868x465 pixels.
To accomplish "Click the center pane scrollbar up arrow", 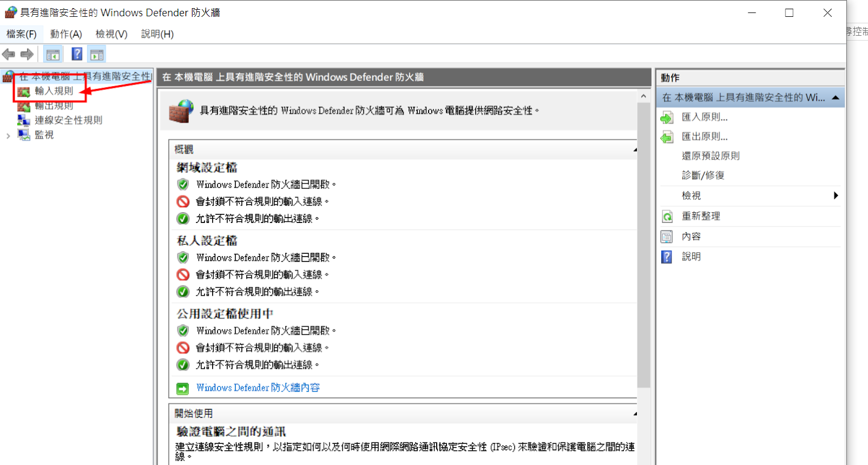I will [x=643, y=96].
